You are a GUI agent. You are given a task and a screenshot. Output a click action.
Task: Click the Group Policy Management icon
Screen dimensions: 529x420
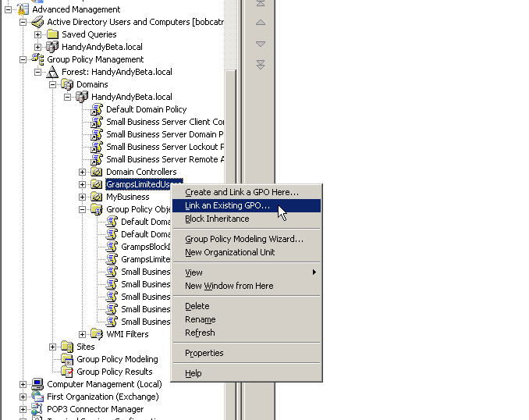(37, 59)
